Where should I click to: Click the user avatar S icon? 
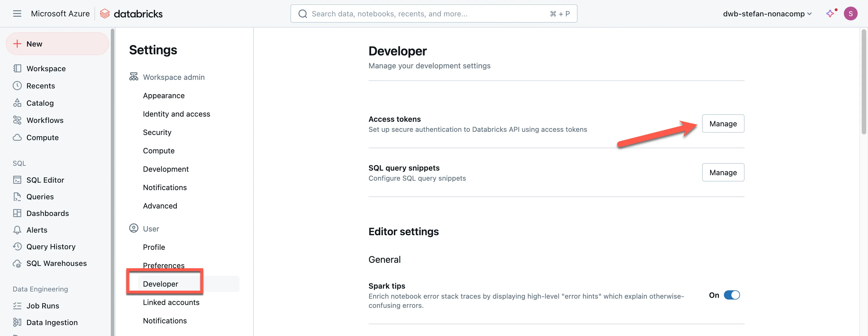coord(850,13)
